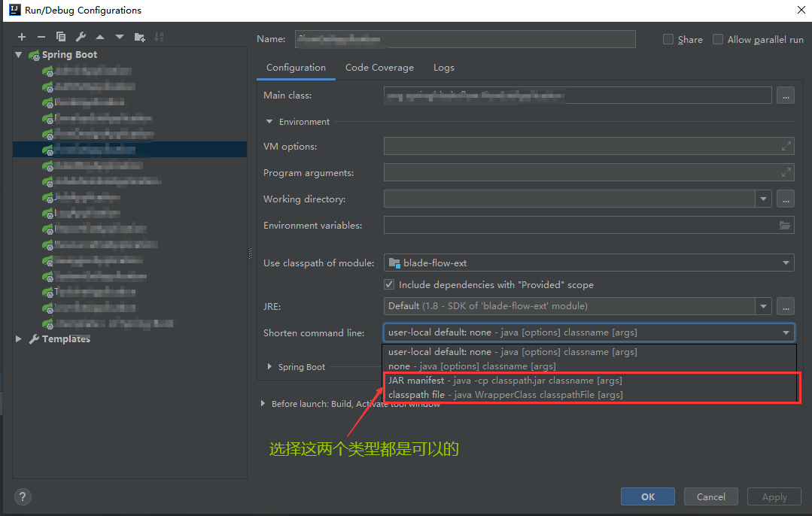Copy the selected configuration
812x516 pixels.
pos(61,36)
